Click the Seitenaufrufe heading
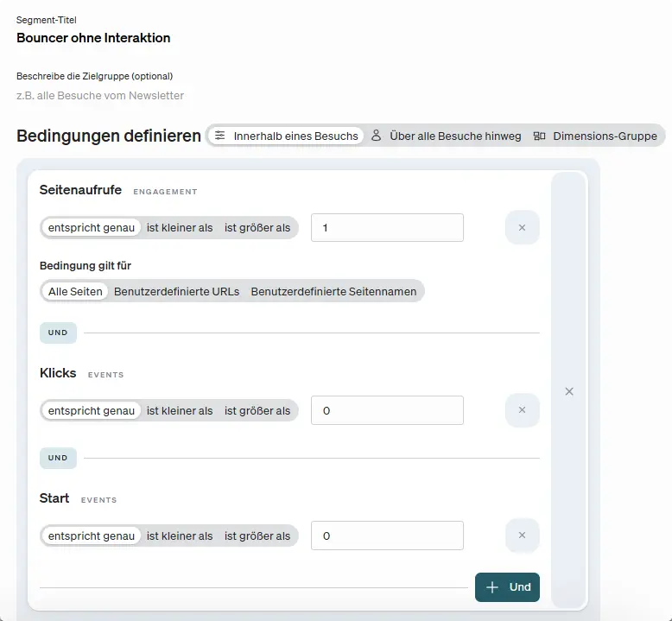The width and height of the screenshot is (672, 621). (80, 189)
